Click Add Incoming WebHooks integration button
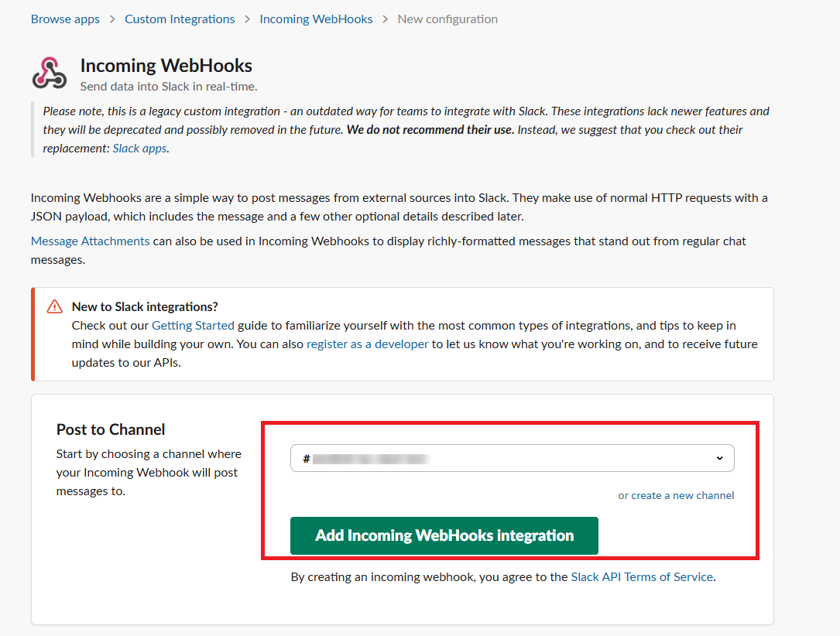Viewport: 840px width, 636px height. click(x=444, y=535)
